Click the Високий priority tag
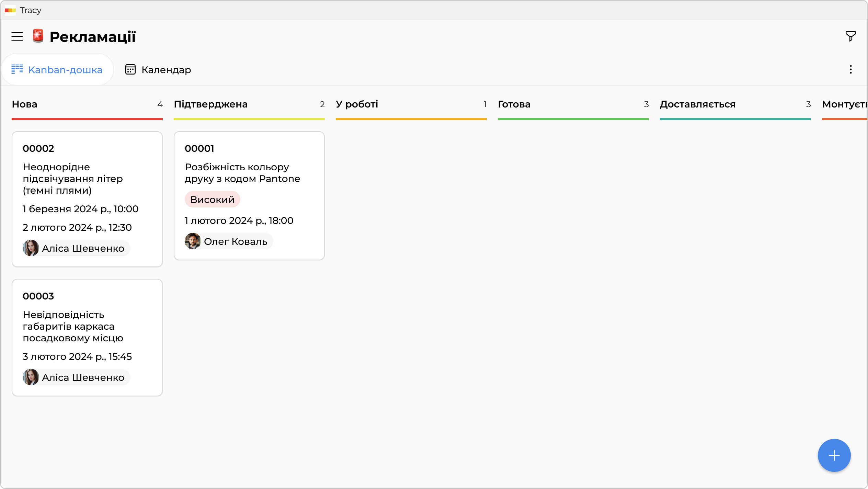The height and width of the screenshot is (489, 868). coord(212,200)
